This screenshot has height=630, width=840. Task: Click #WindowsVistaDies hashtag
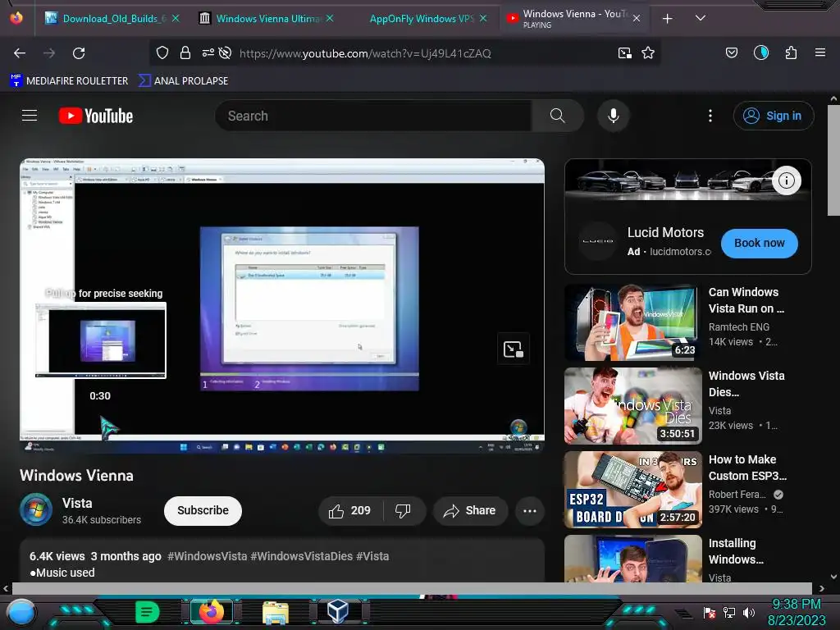[x=302, y=556]
